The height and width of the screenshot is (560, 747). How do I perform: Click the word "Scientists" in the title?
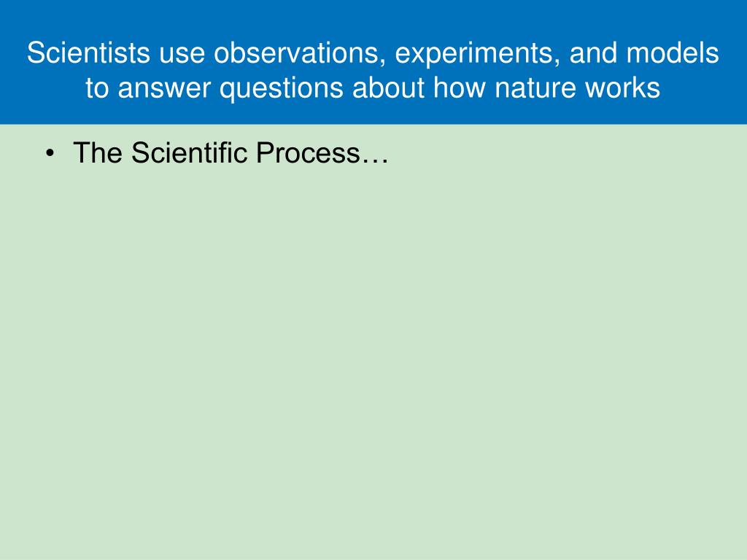pos(88,52)
